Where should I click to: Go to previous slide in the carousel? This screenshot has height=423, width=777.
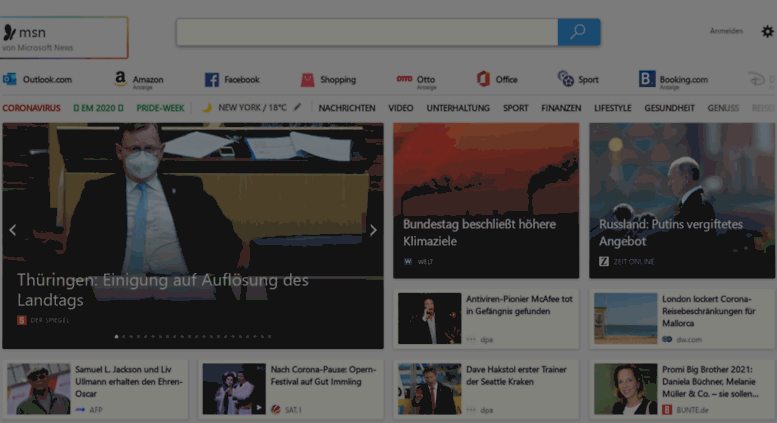[13, 230]
